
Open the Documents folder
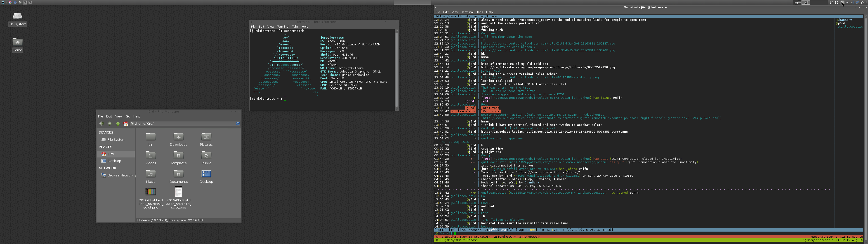click(x=179, y=176)
